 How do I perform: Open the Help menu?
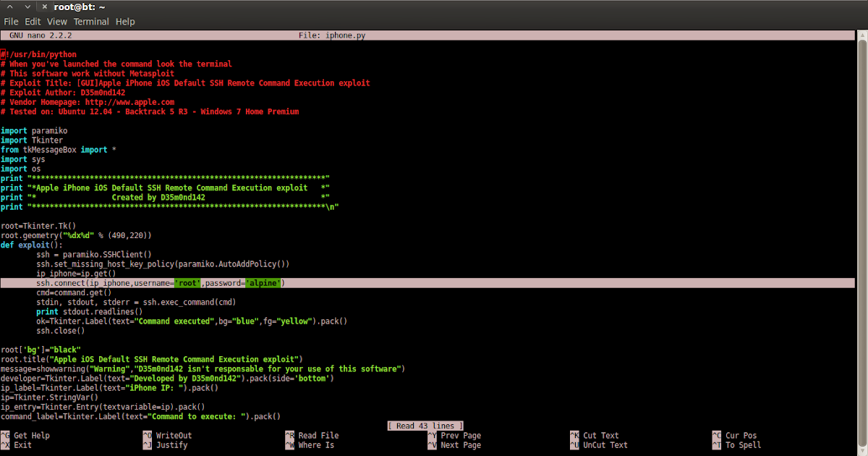click(x=125, y=22)
